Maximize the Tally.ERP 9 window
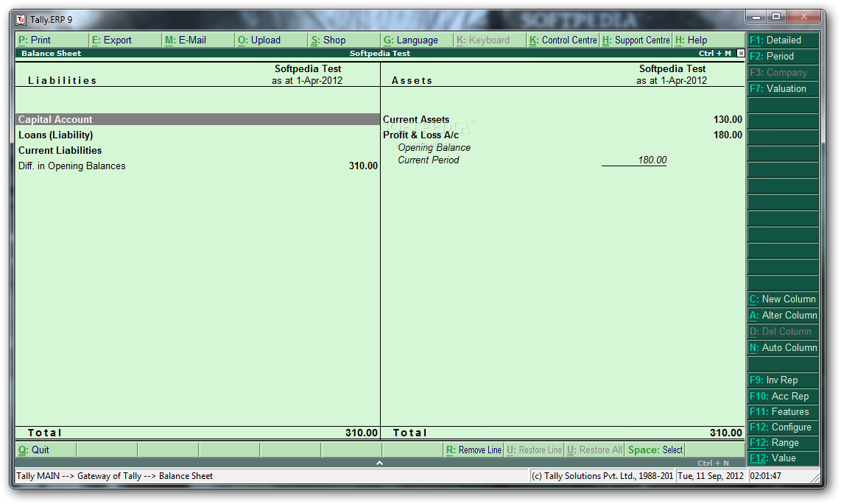 coord(776,17)
